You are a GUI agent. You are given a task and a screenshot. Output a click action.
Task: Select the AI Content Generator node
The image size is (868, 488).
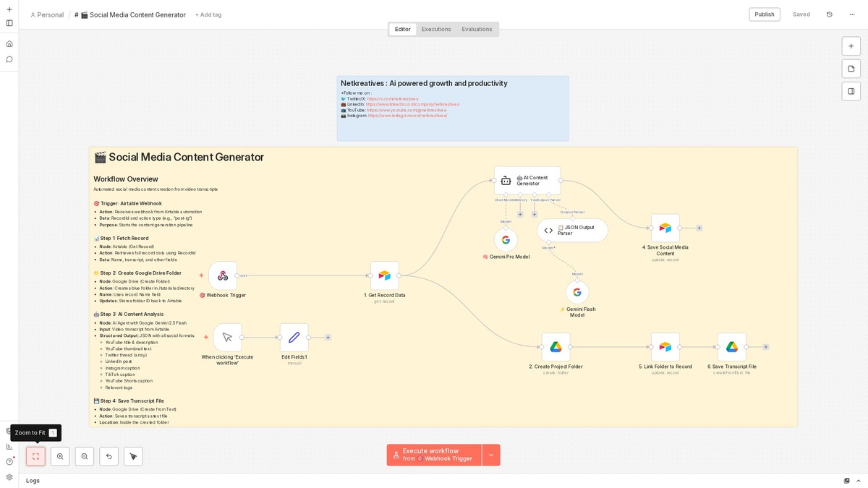[x=527, y=181]
